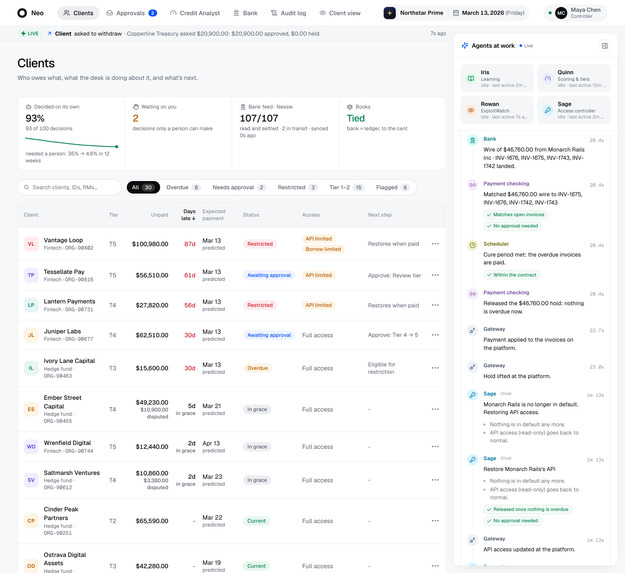Open more options for Ostrava Digital Assets

tap(435, 566)
